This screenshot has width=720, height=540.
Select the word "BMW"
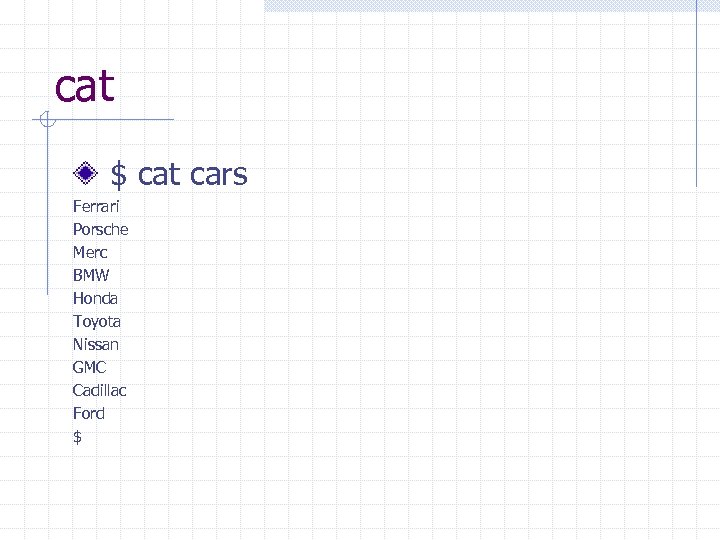click(91, 276)
